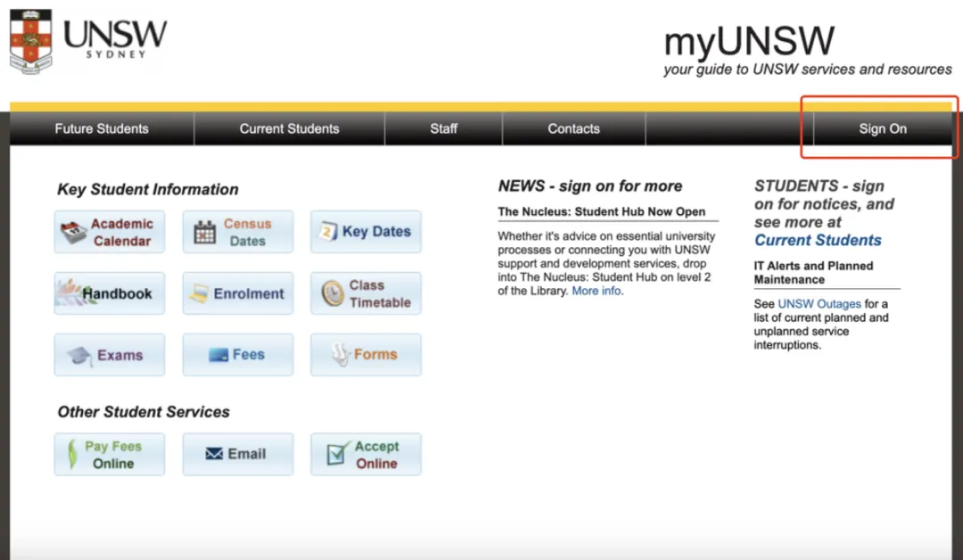963x560 pixels.
Task: Open the Academic Calendar icon button
Action: 109,233
